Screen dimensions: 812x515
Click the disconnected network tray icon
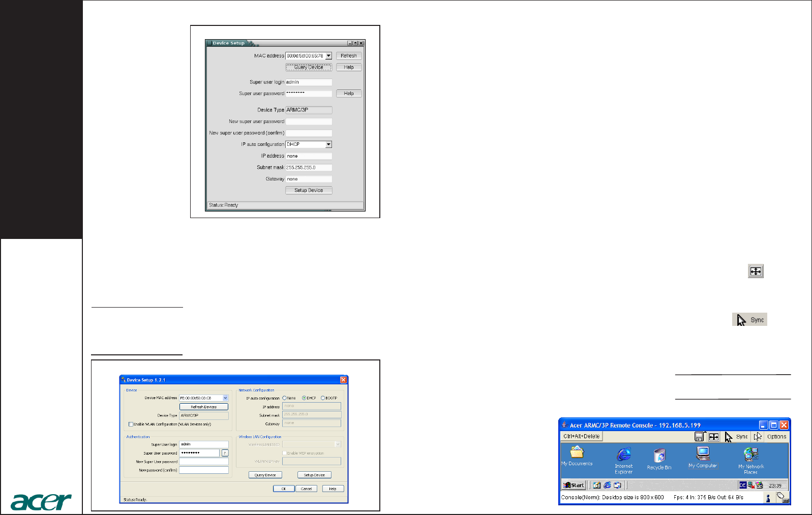(x=751, y=486)
